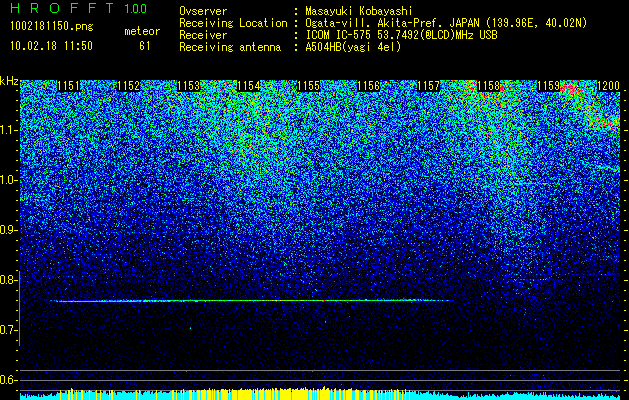Click the 1156 time marker

tap(368, 86)
